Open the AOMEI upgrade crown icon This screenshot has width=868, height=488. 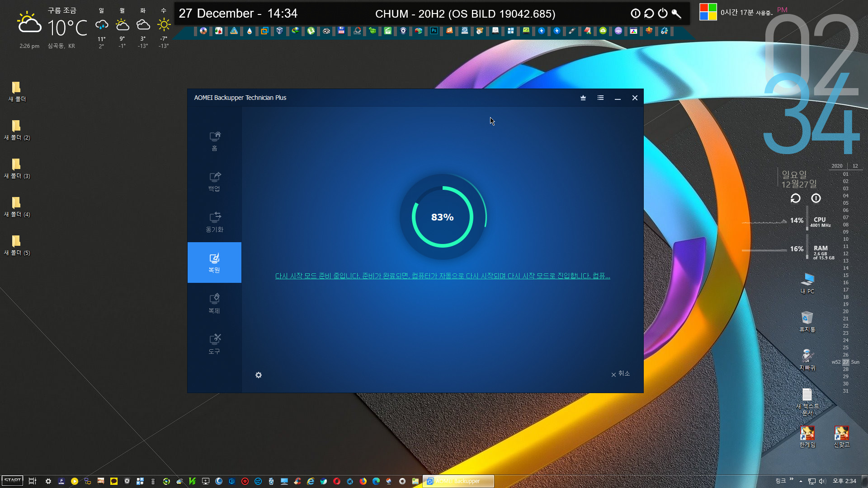pyautogui.click(x=583, y=98)
